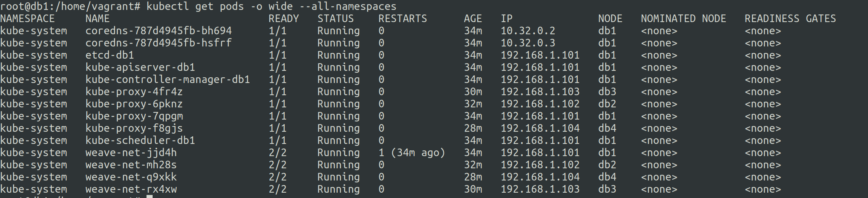Click the etcd-db1 pod name

pyautogui.click(x=110, y=55)
